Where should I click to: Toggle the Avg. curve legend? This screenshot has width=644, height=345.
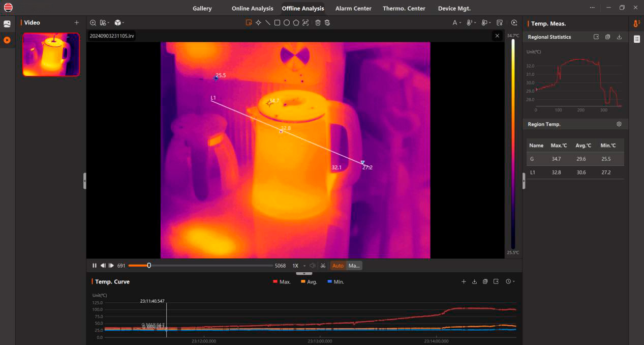point(309,281)
